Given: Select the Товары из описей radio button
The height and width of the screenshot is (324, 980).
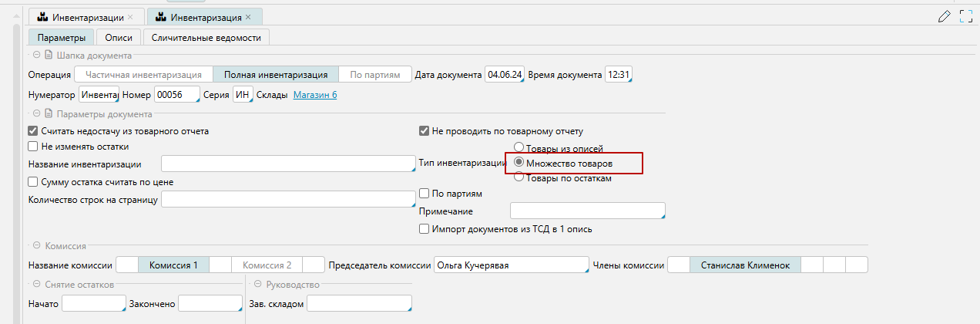Looking at the screenshot, I should [x=519, y=148].
